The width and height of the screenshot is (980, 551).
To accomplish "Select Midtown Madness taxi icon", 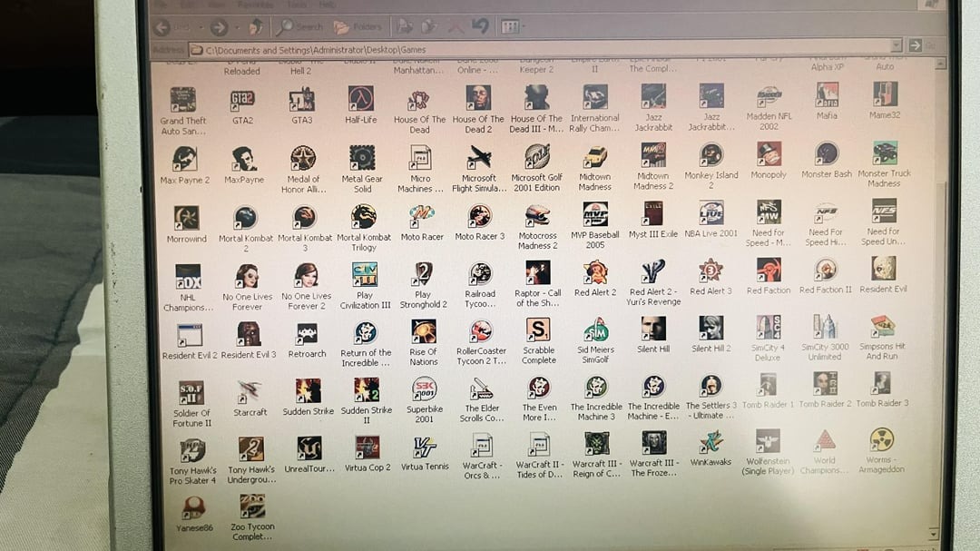I will click(595, 156).
